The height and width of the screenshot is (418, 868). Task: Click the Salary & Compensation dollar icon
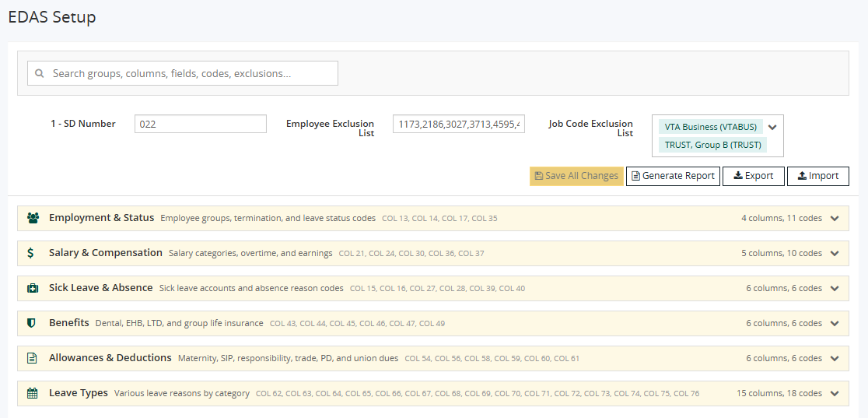tap(30, 253)
